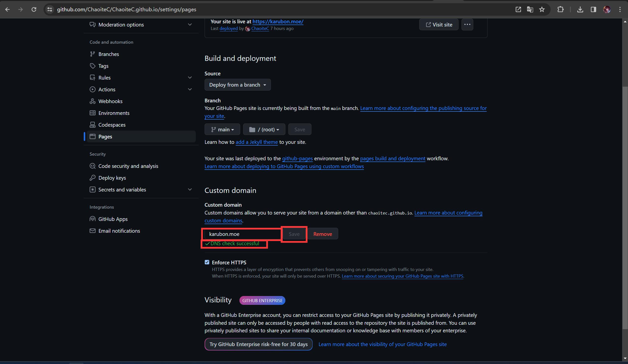Expand the Actions section chevron
628x364 pixels.
(190, 89)
